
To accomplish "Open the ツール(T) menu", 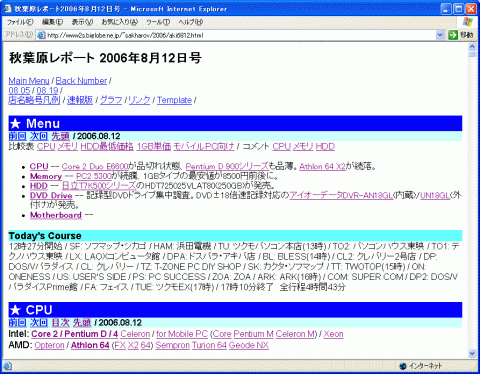I will click(x=158, y=22).
